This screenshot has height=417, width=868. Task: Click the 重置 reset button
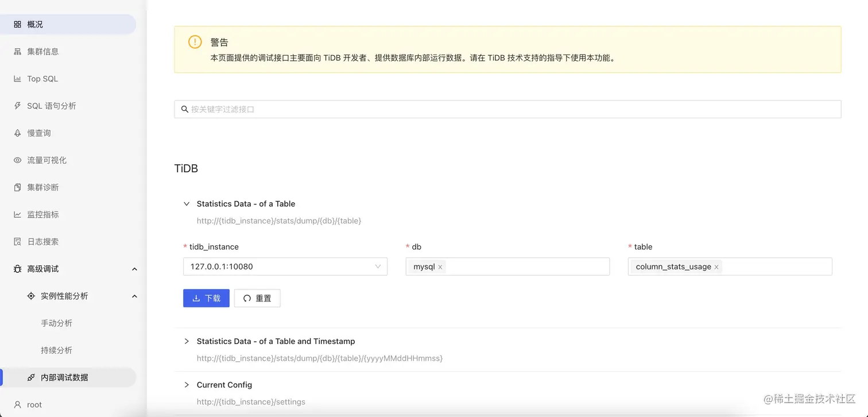pyautogui.click(x=257, y=298)
